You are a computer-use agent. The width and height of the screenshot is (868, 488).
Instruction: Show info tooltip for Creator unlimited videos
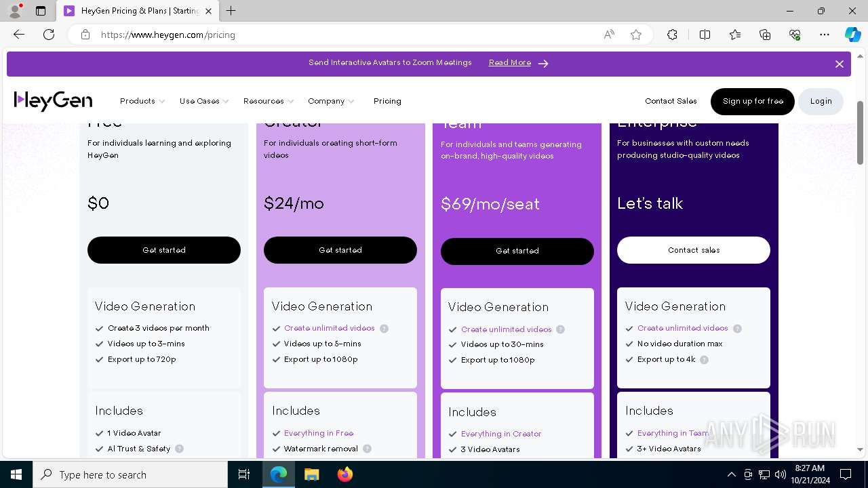pyautogui.click(x=384, y=329)
